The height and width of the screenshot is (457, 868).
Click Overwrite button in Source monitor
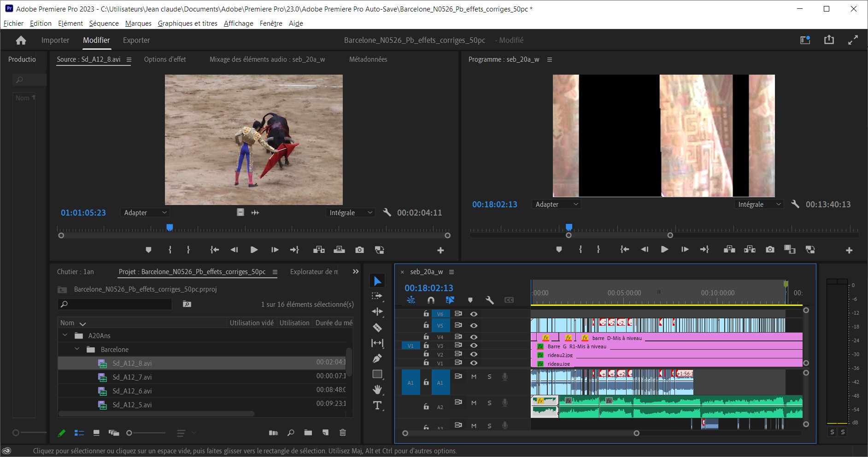coord(339,250)
